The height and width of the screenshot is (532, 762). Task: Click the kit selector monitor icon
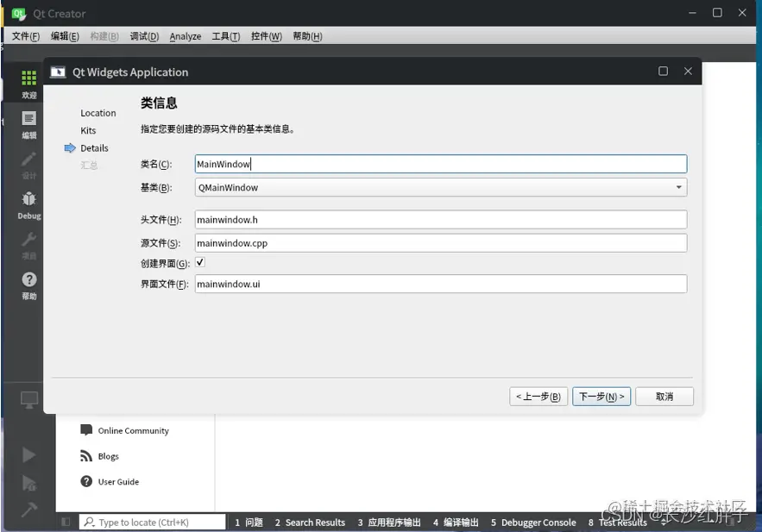tap(29, 400)
